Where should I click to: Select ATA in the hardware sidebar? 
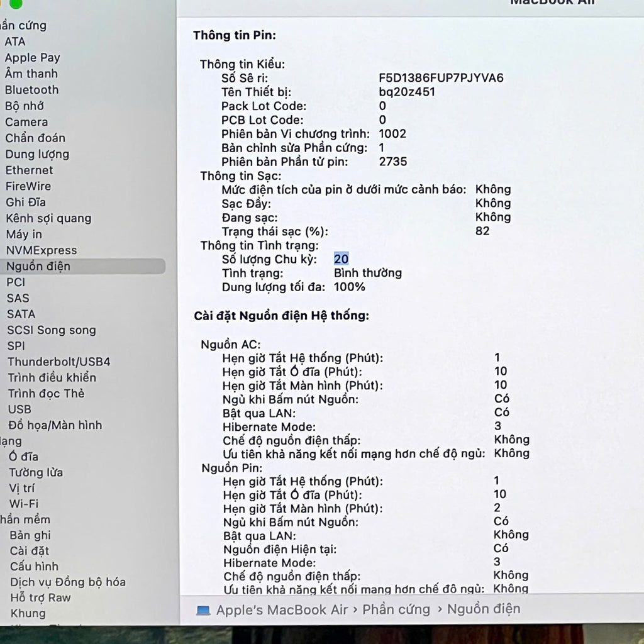coord(15,42)
